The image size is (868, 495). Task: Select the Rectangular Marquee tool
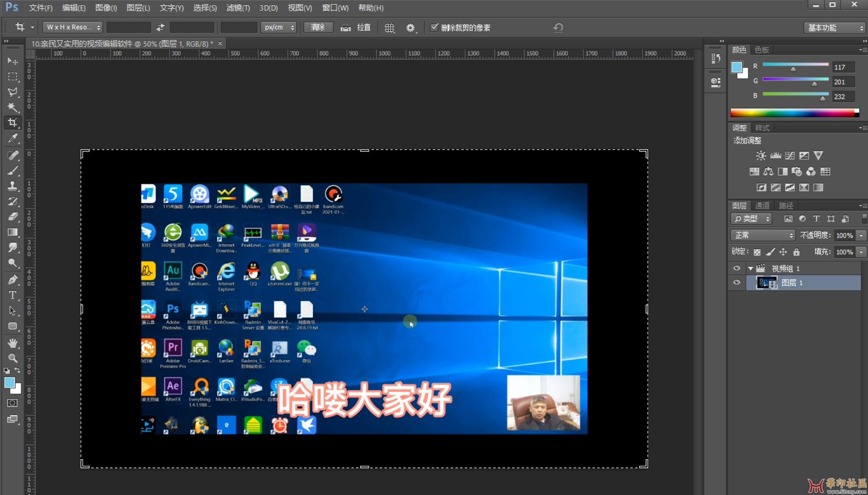pyautogui.click(x=13, y=77)
